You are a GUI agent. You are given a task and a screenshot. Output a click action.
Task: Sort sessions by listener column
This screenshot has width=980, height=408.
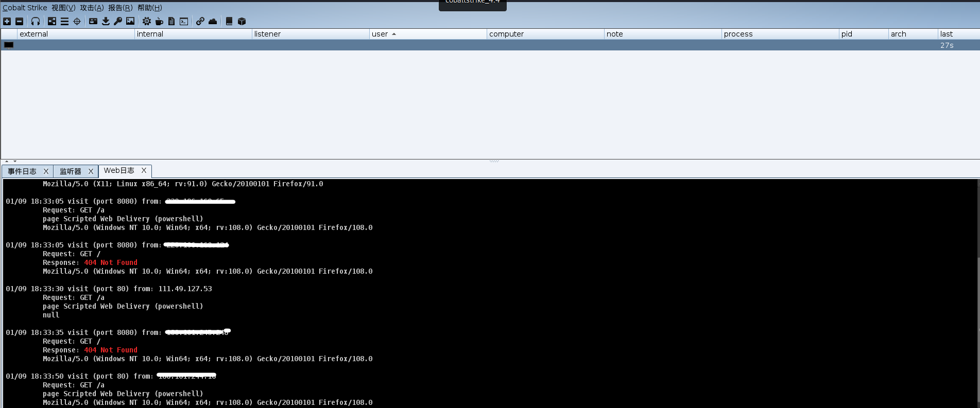pos(311,34)
